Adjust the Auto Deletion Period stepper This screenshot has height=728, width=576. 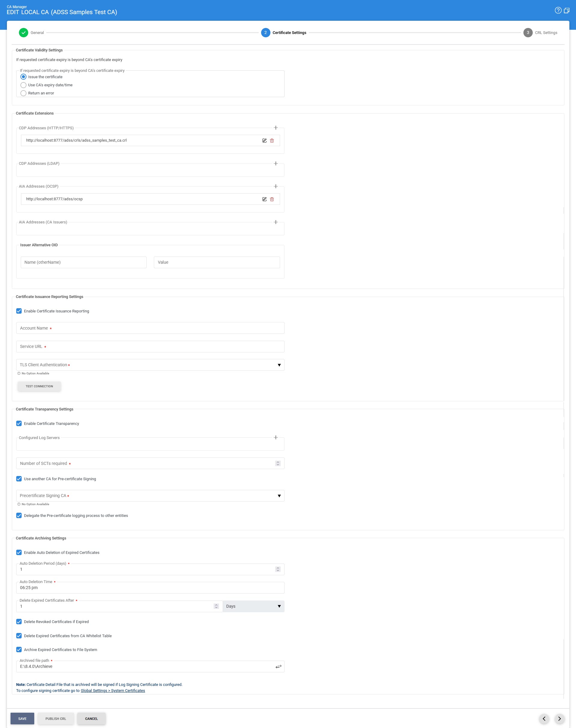[x=278, y=569]
